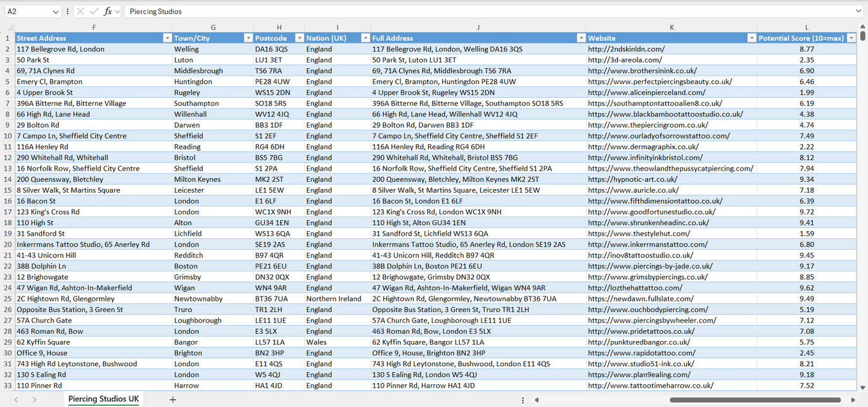This screenshot has height=407, width=868.
Task: Select the Piercing Studios UK sheet tab
Action: [103, 399]
